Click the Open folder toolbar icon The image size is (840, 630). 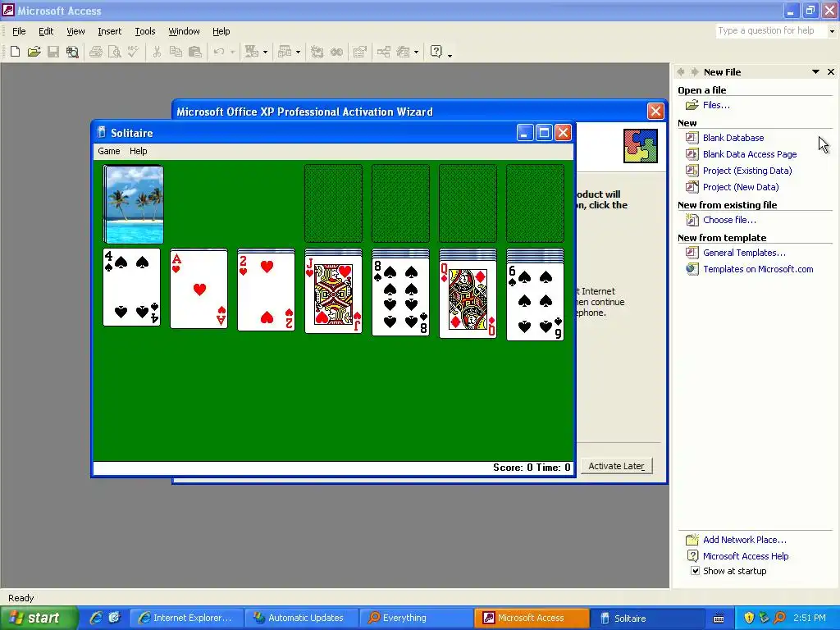point(34,52)
